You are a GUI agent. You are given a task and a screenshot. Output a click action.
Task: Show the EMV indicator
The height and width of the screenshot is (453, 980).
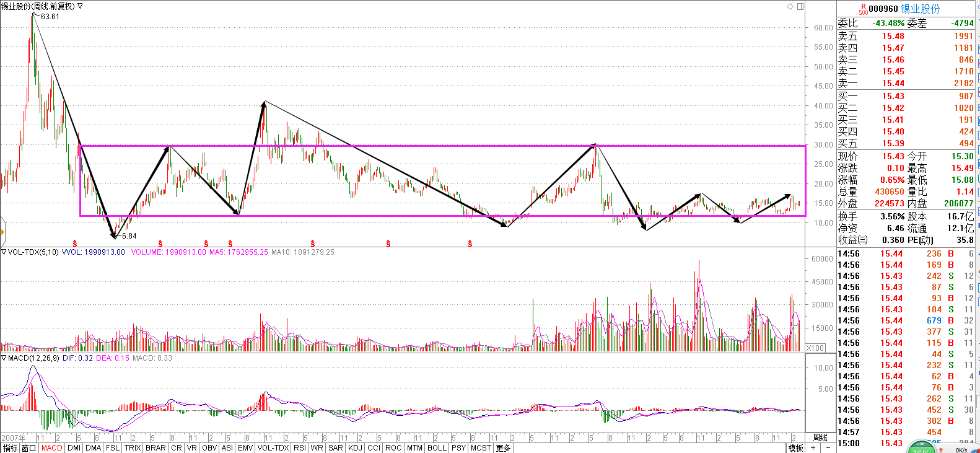click(245, 448)
